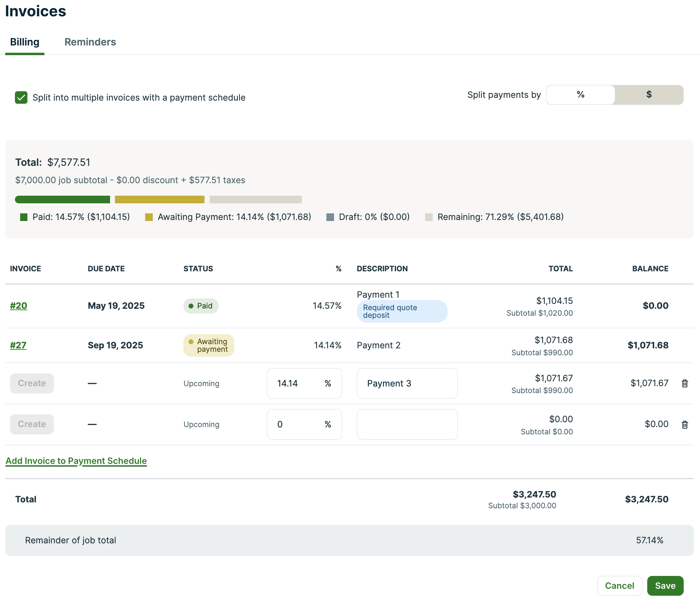Viewport: 700px width, 603px height.
Task: Switch split payments to dollar mode
Action: (x=649, y=95)
